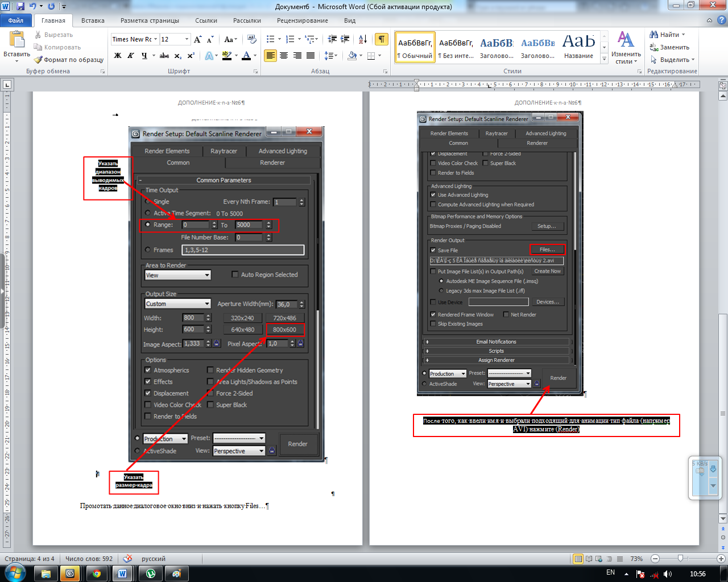This screenshot has height=582, width=728.
Task: Click Заменить replace button
Action: [x=670, y=47]
